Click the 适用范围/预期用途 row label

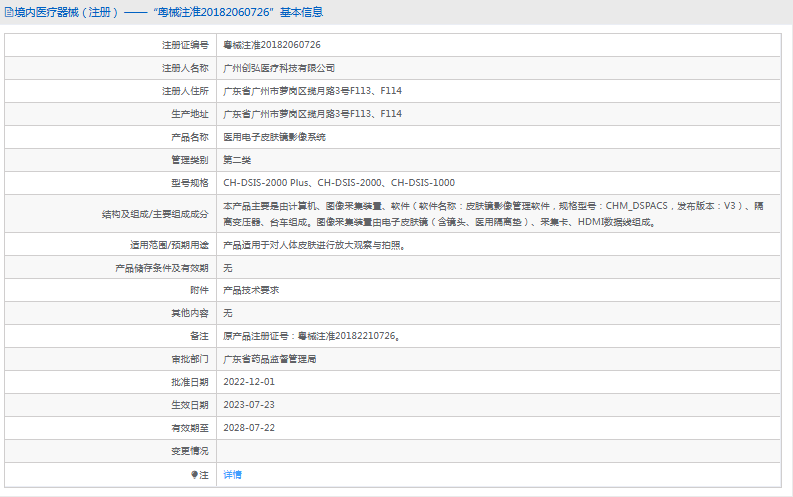click(169, 245)
